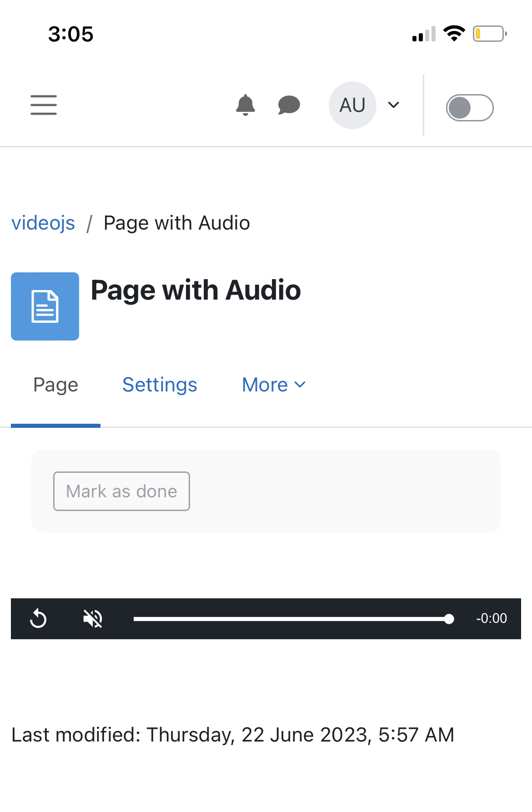Viewport: 532px width, 812px height.
Task: Click the AU user avatar
Action: point(352,105)
